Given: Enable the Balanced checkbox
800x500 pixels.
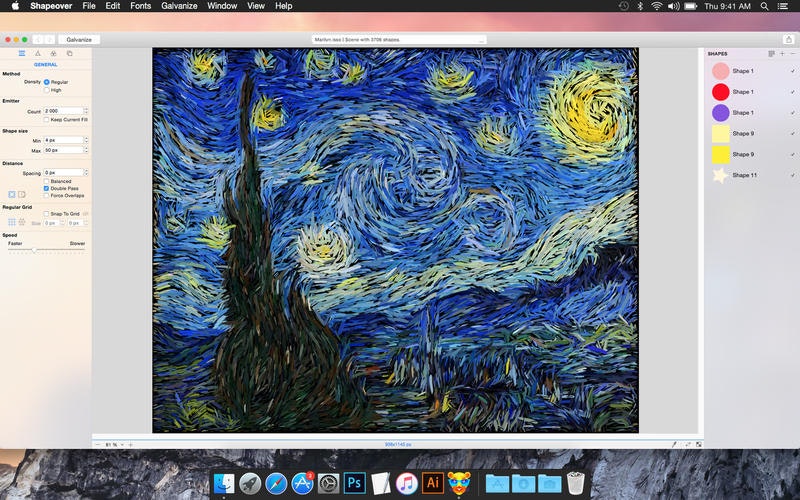Looking at the screenshot, I should [x=46, y=181].
